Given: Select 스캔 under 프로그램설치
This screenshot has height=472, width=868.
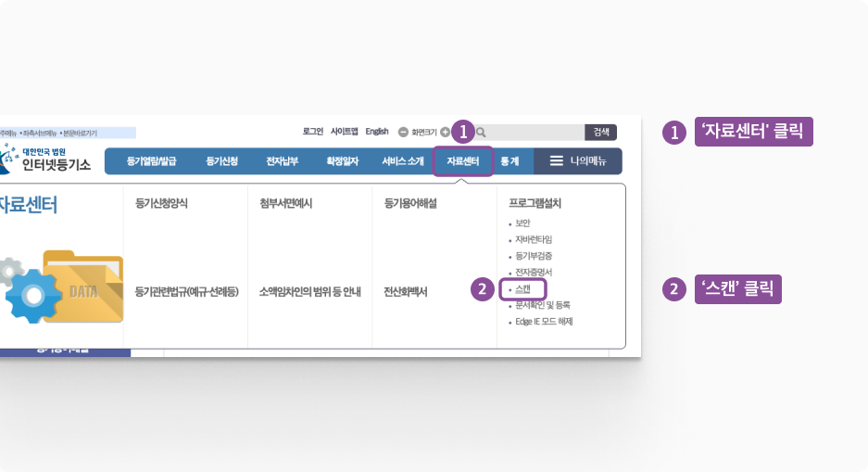Looking at the screenshot, I should coord(522,289).
